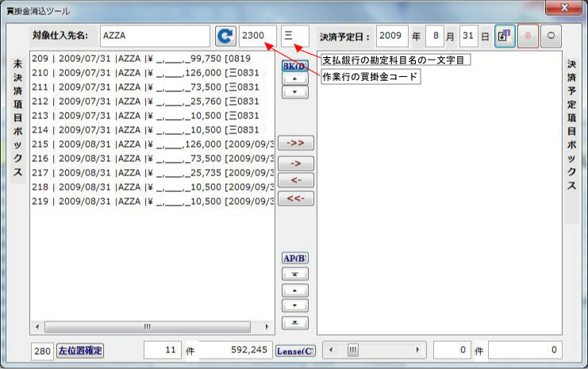The height and width of the screenshot is (369, 588).
Task: Select row 218 in the list
Action: pos(152,186)
